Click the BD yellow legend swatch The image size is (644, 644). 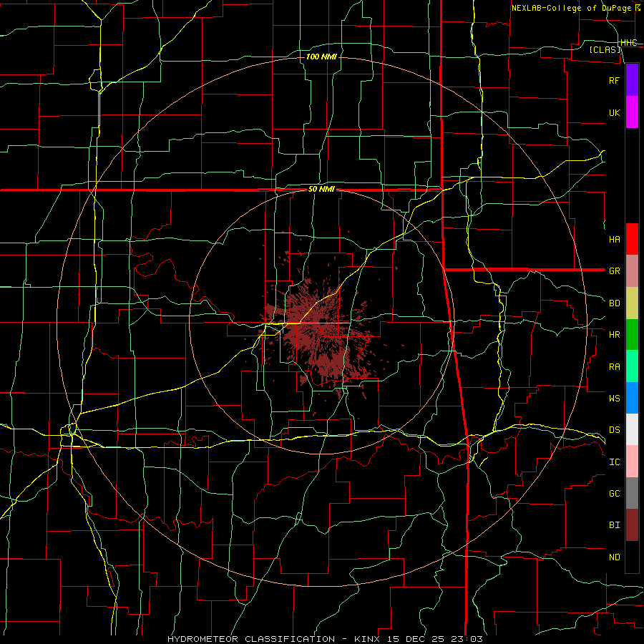tap(632, 303)
